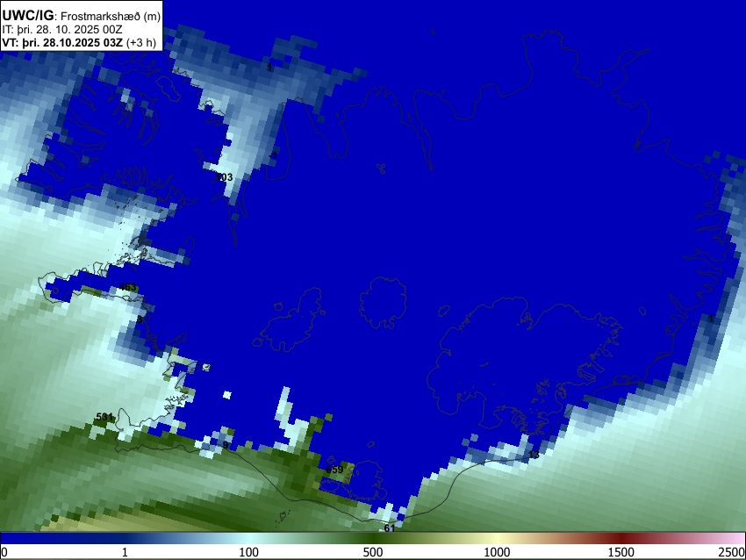Click the map value '659'
The width and height of the screenshot is (746, 560).
coord(334,470)
